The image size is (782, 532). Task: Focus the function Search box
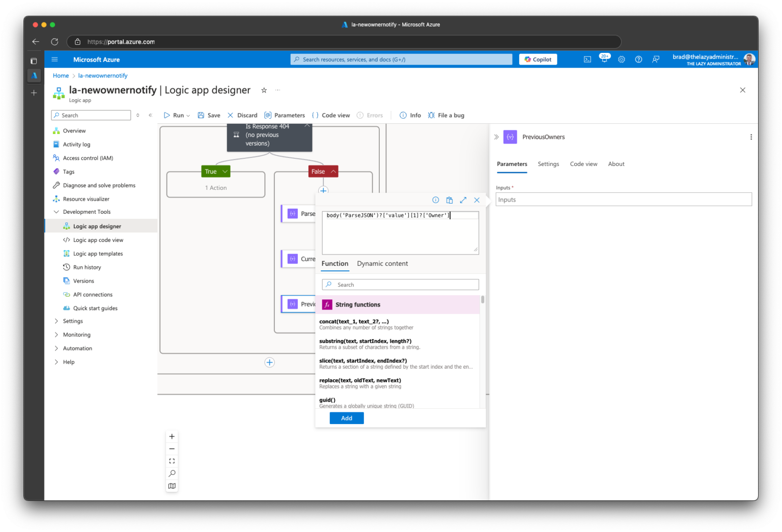point(401,285)
